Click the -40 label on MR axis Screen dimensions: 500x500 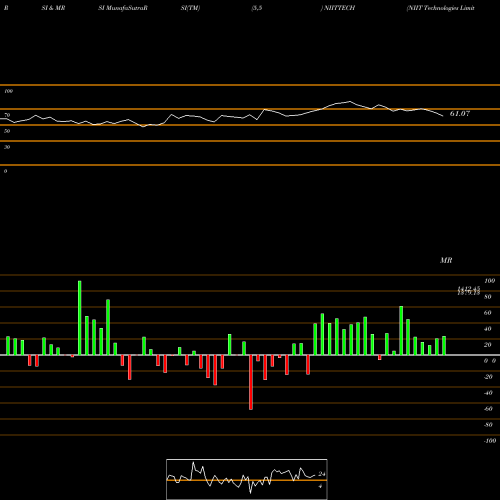[488, 393]
